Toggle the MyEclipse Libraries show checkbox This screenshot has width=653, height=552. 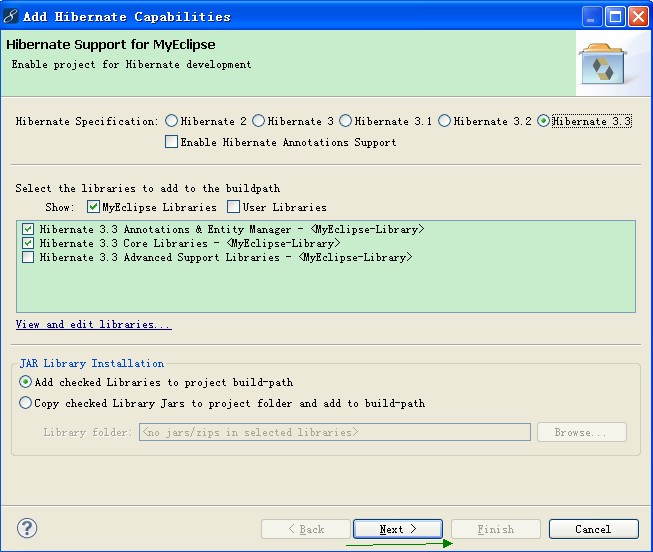93,207
